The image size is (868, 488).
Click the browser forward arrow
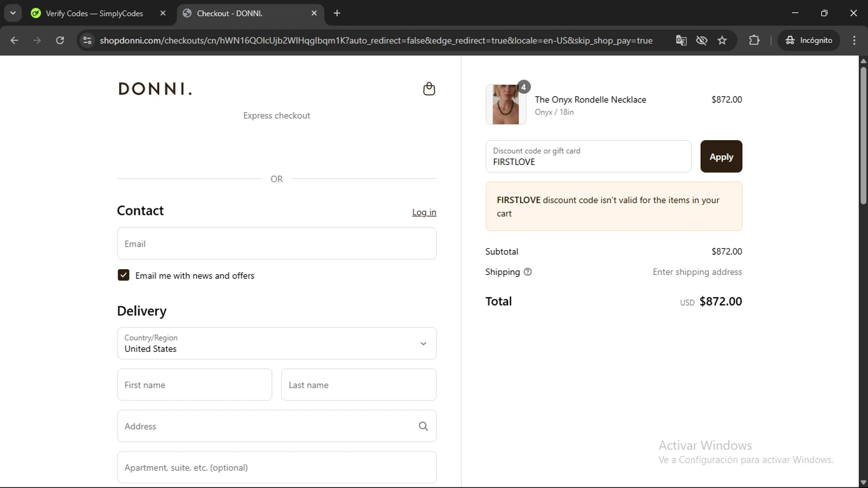37,41
